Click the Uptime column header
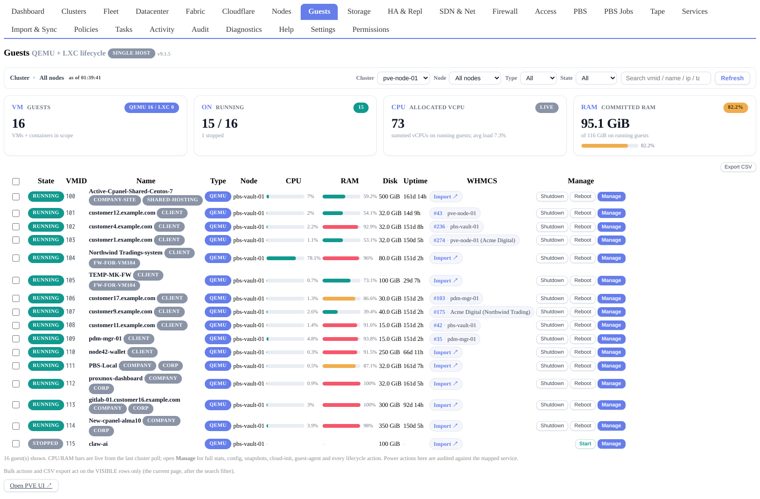The height and width of the screenshot is (499, 760). (x=415, y=181)
